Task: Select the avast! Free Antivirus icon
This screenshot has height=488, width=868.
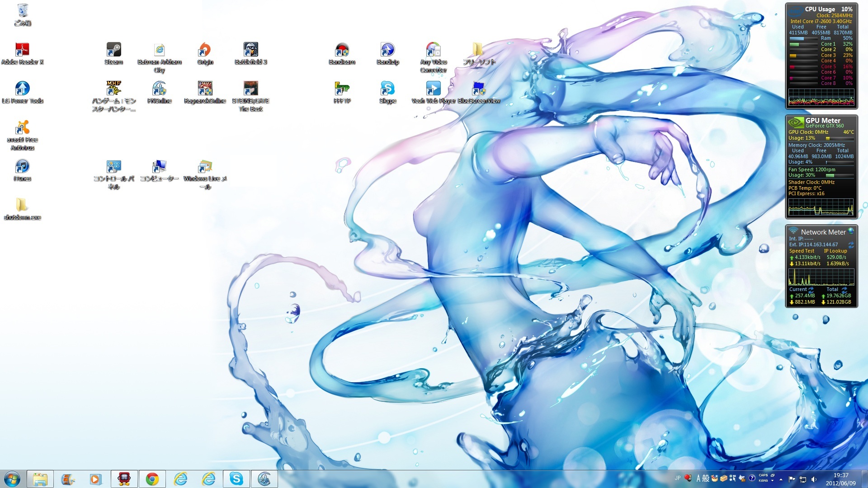Action: pyautogui.click(x=22, y=128)
